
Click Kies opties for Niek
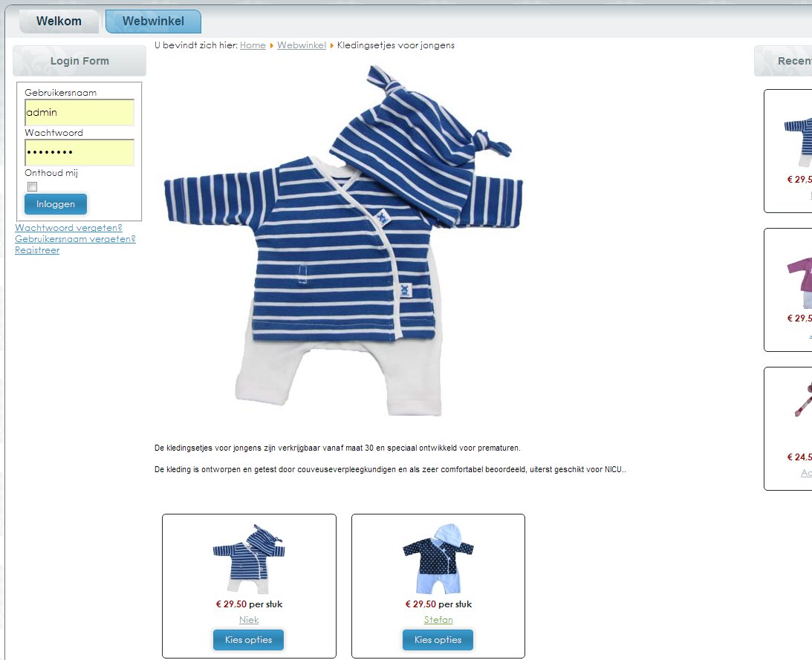[x=249, y=640]
